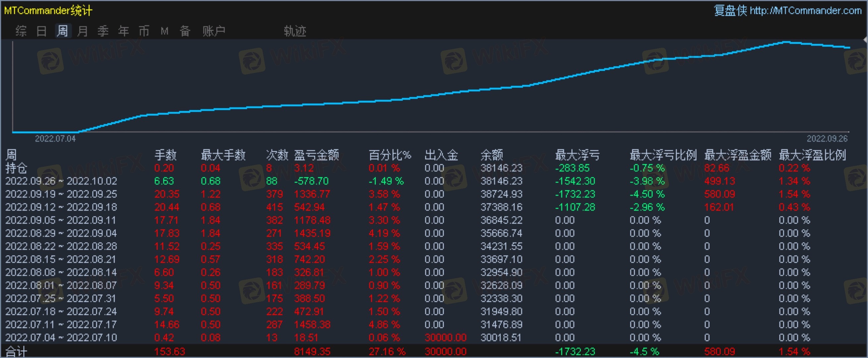Switch to the 综 (summary) tab

[x=21, y=31]
